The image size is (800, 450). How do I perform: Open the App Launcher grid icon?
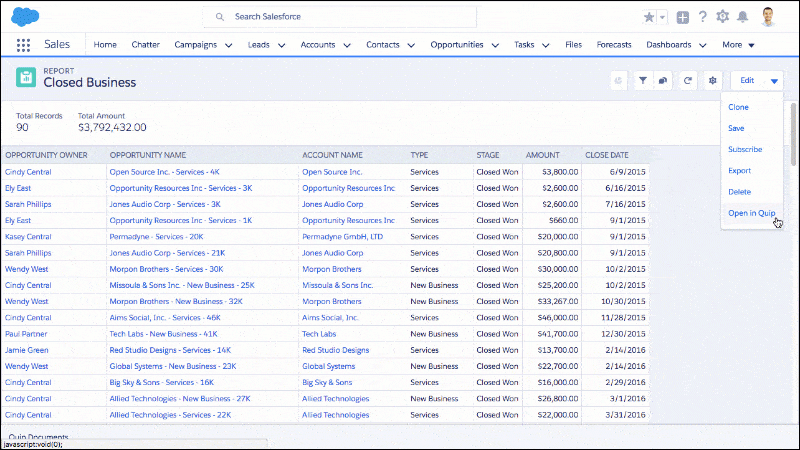pos(23,45)
